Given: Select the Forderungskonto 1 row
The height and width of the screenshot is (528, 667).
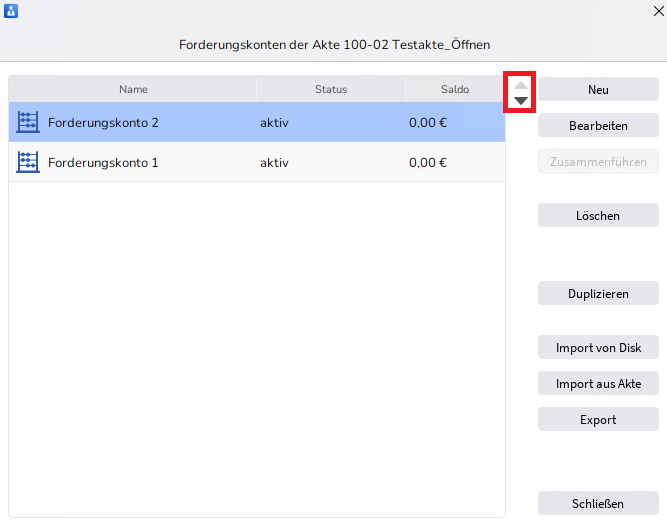Looking at the screenshot, I should [102, 162].
